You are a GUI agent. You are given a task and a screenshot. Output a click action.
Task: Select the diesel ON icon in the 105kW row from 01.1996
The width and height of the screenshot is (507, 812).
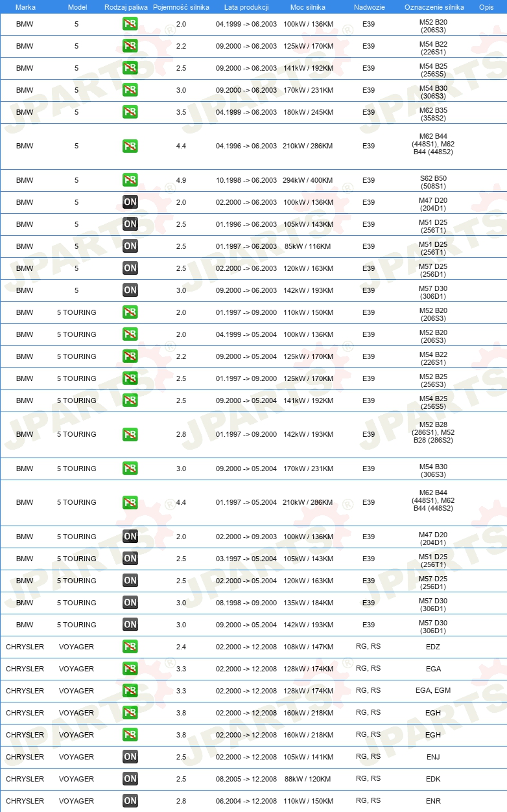[130, 224]
